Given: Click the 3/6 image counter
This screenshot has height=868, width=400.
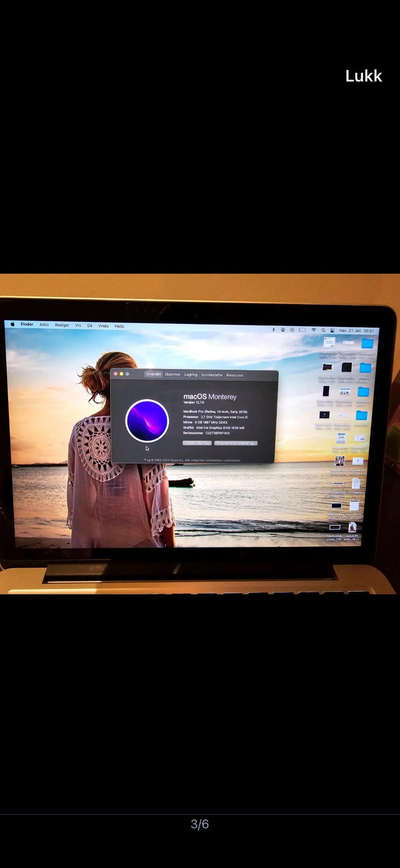Looking at the screenshot, I should pyautogui.click(x=200, y=824).
